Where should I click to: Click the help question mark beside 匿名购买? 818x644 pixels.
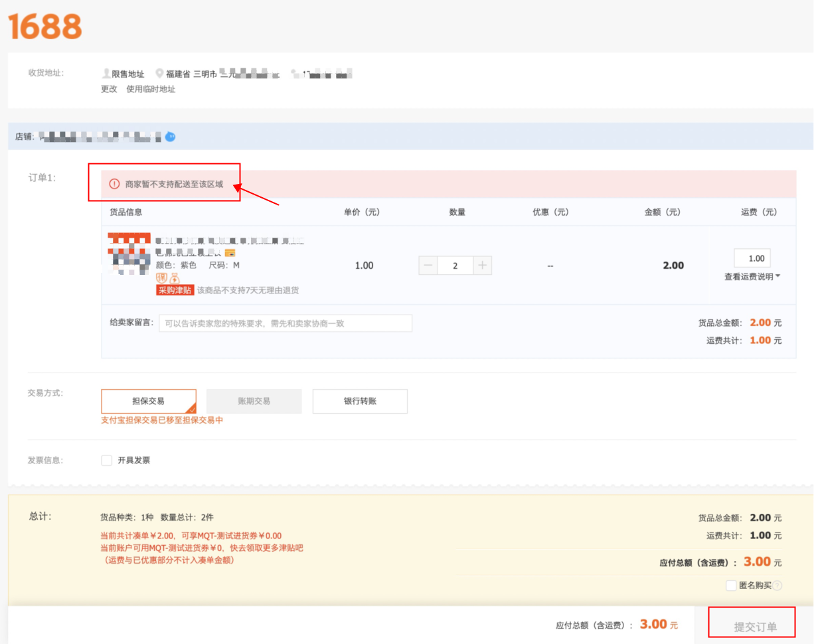coord(777,586)
